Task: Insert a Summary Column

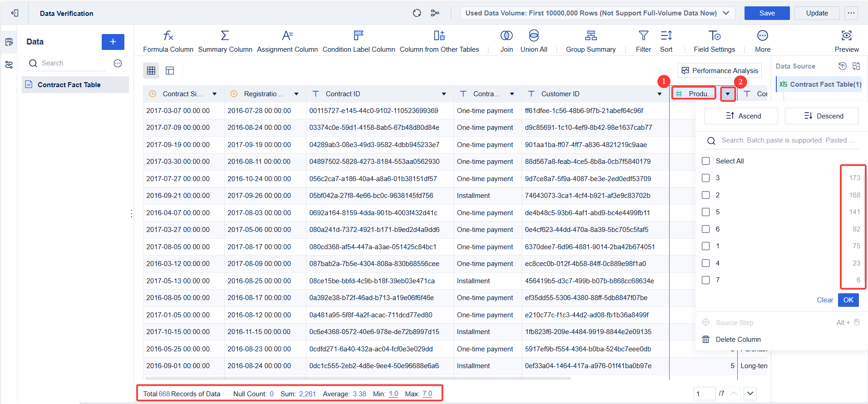Action: [225, 41]
